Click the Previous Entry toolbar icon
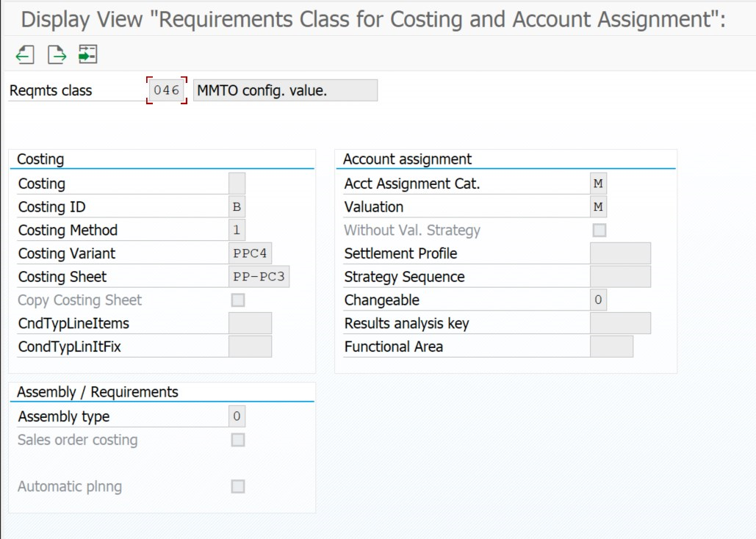Image resolution: width=756 pixels, height=539 pixels. point(26,54)
